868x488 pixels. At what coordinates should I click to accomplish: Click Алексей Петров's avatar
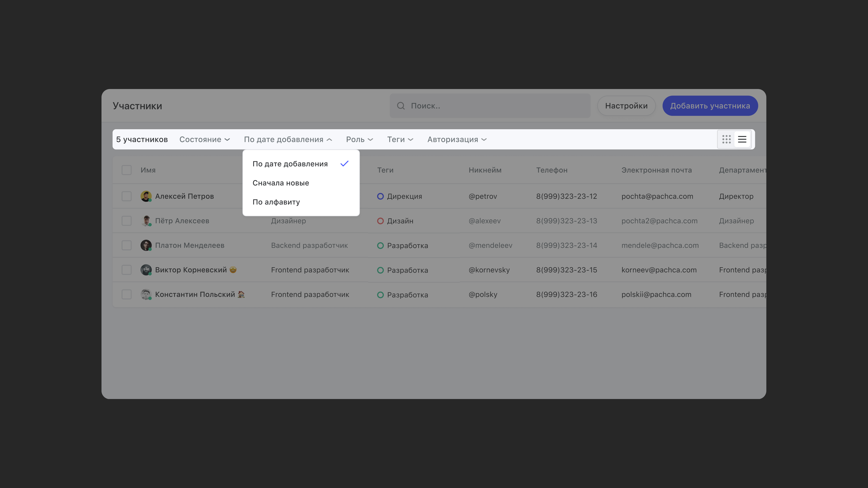(x=146, y=196)
